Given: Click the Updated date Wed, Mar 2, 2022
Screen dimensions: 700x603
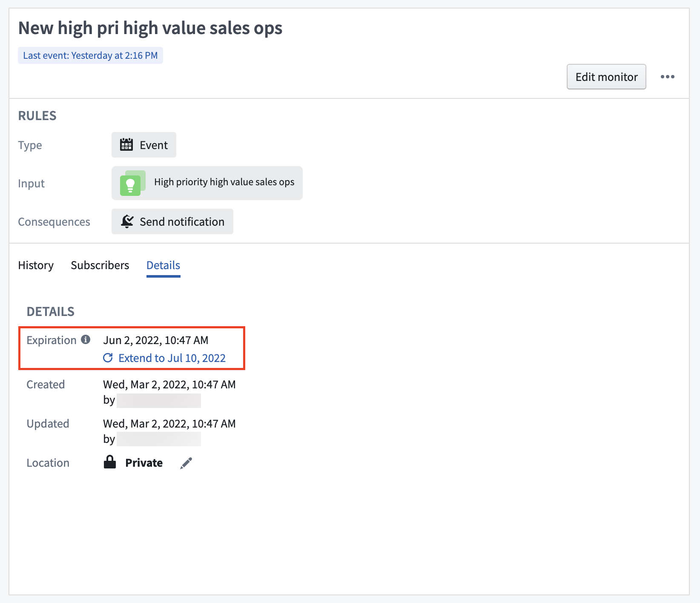Looking at the screenshot, I should tap(169, 424).
